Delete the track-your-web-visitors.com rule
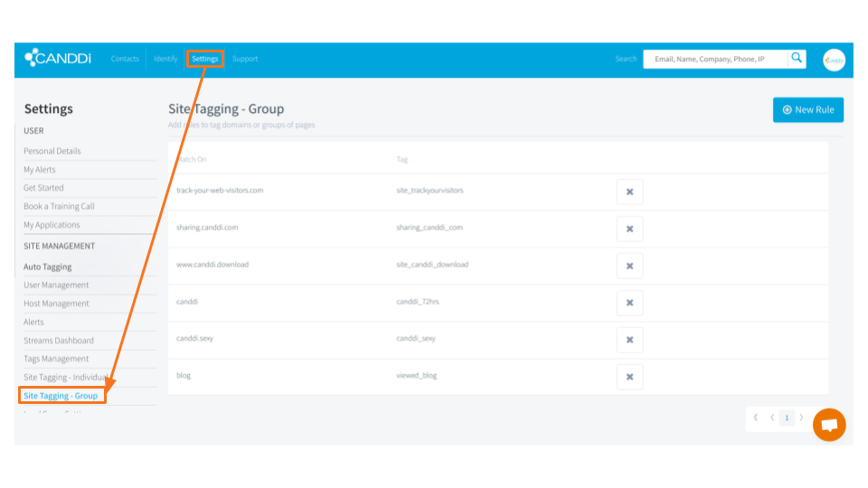868x488 pixels. tap(629, 192)
